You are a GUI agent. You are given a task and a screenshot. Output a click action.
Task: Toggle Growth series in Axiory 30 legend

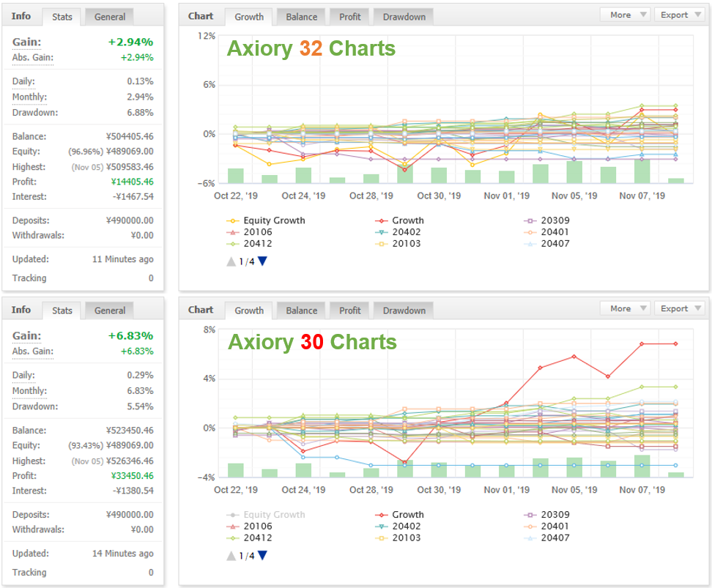tap(400, 515)
